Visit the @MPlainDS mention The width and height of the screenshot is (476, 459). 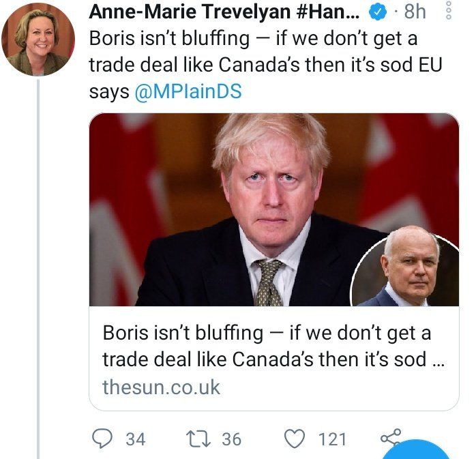point(188,91)
